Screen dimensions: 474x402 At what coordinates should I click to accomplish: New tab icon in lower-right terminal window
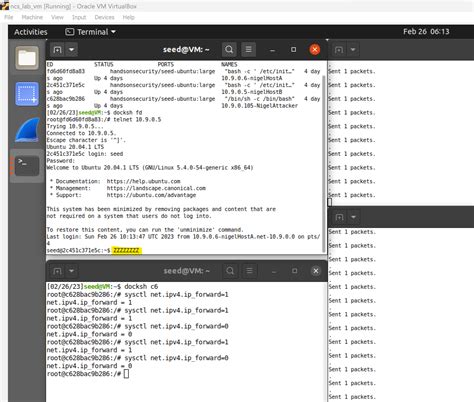pyautogui.click(x=339, y=217)
